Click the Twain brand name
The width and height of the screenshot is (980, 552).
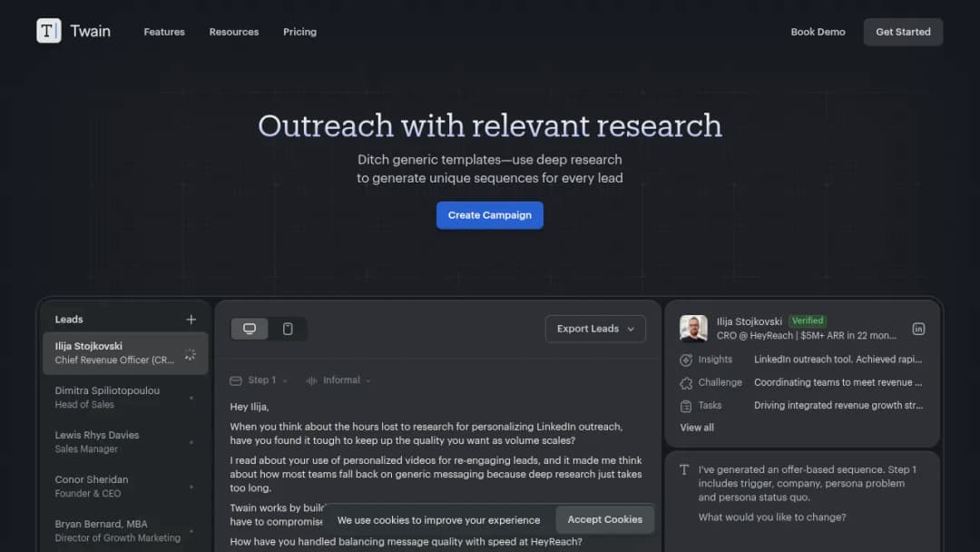click(90, 31)
